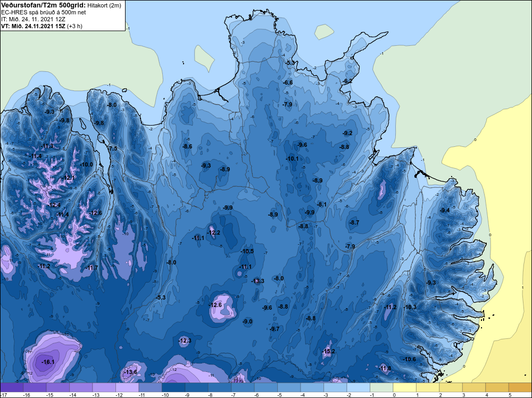This screenshot has height=398, width=532.
Task: Click the legend color block right of 5
Action: (x=520, y=387)
